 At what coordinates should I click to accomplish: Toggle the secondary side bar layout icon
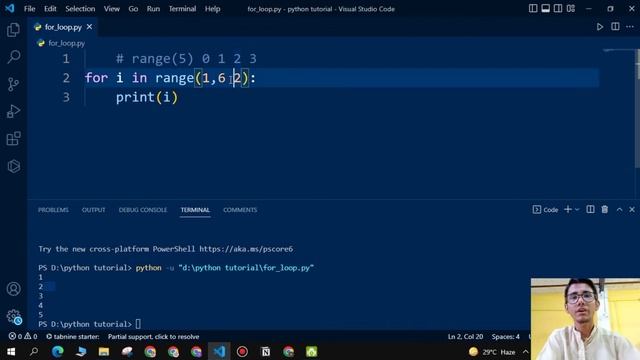tap(558, 9)
